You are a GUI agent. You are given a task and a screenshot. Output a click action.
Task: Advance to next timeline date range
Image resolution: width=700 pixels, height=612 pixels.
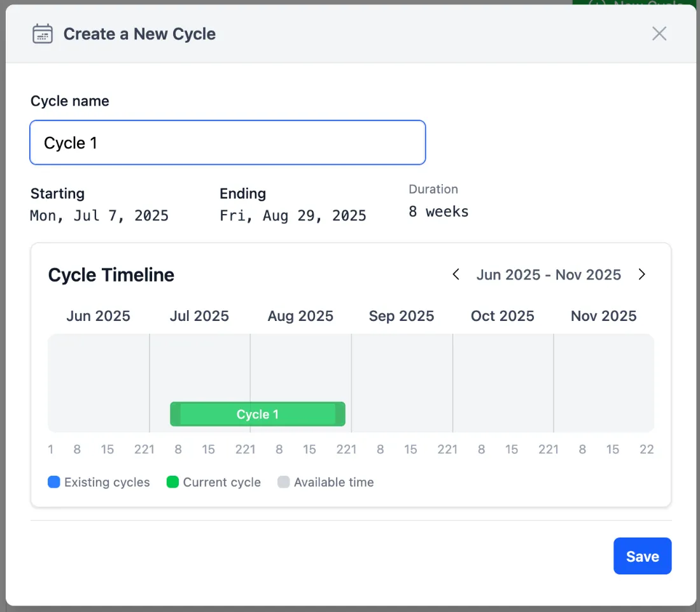(x=641, y=274)
